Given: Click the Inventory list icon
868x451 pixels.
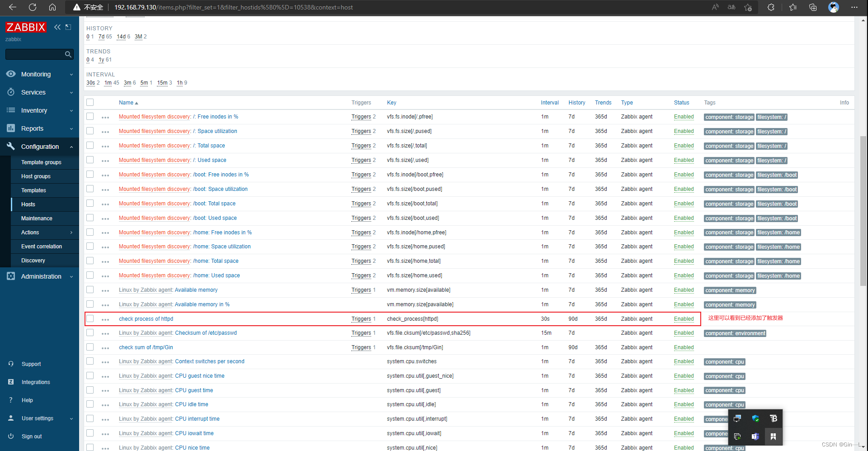Looking at the screenshot, I should click(x=11, y=110).
